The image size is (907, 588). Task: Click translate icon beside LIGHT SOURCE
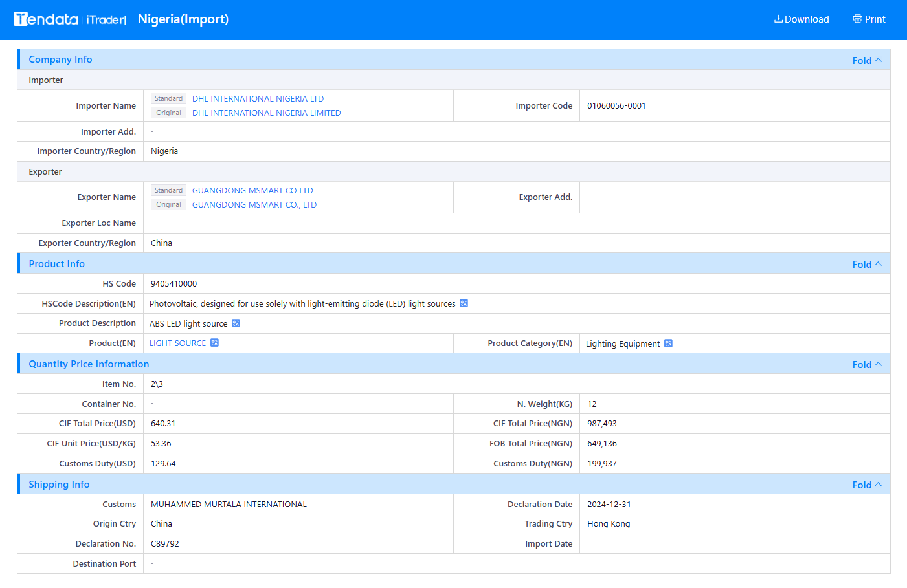[214, 343]
